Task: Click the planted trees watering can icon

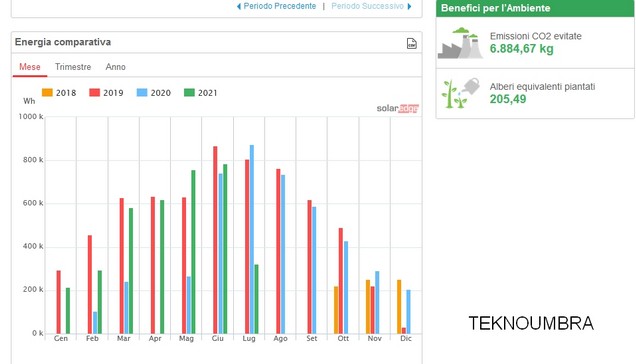Action: [460, 93]
